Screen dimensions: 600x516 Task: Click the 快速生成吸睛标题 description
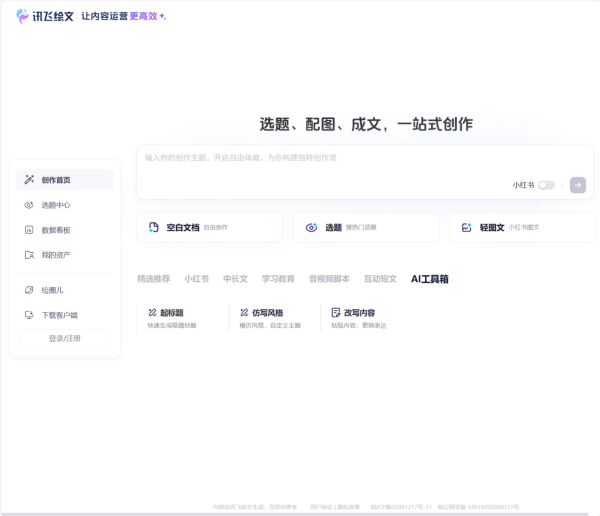click(x=172, y=325)
